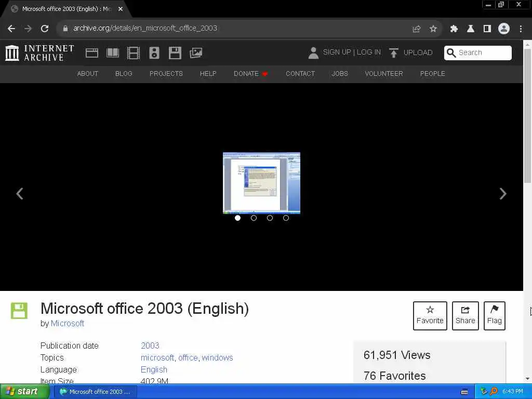Viewport: 532px width, 399px height.
Task: Select the third carousel dot
Action: [270, 218]
